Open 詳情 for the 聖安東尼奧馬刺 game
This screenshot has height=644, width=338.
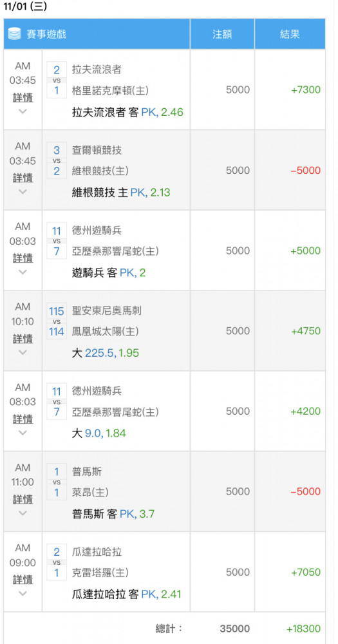click(x=23, y=339)
